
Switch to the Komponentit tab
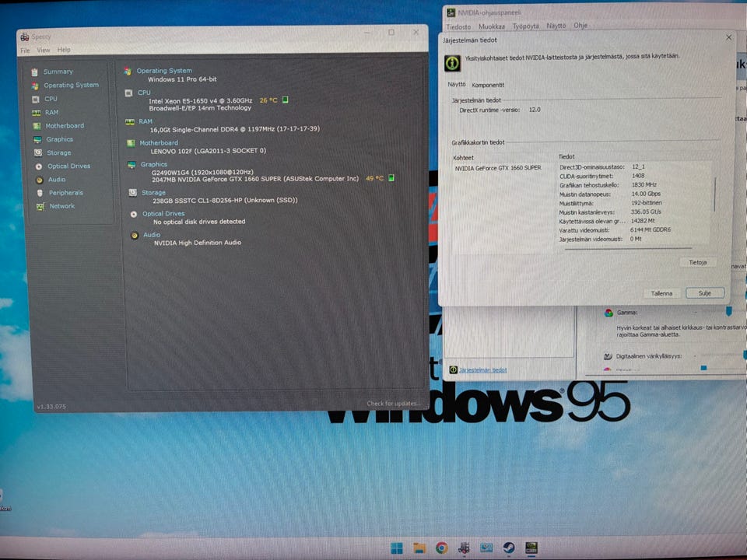[488, 86]
